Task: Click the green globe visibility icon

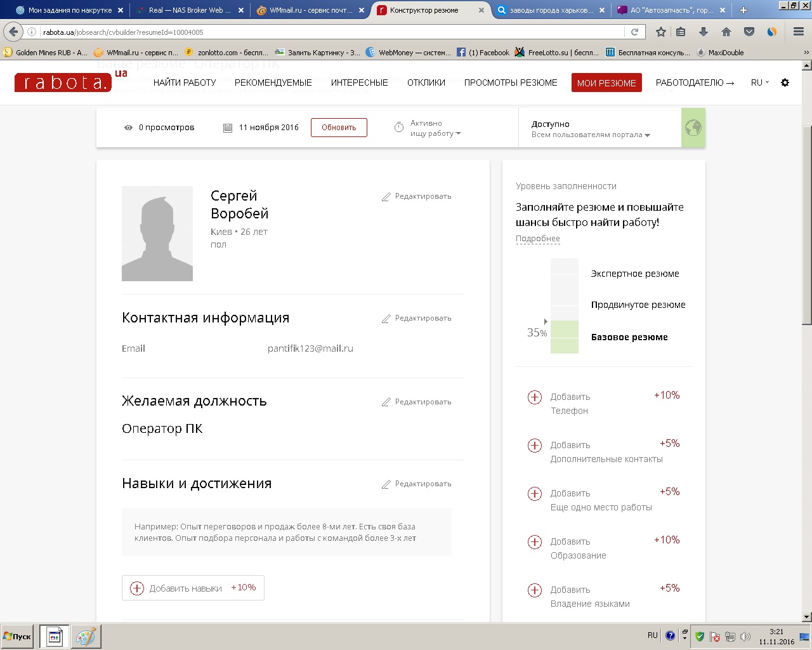Action: pyautogui.click(x=693, y=128)
